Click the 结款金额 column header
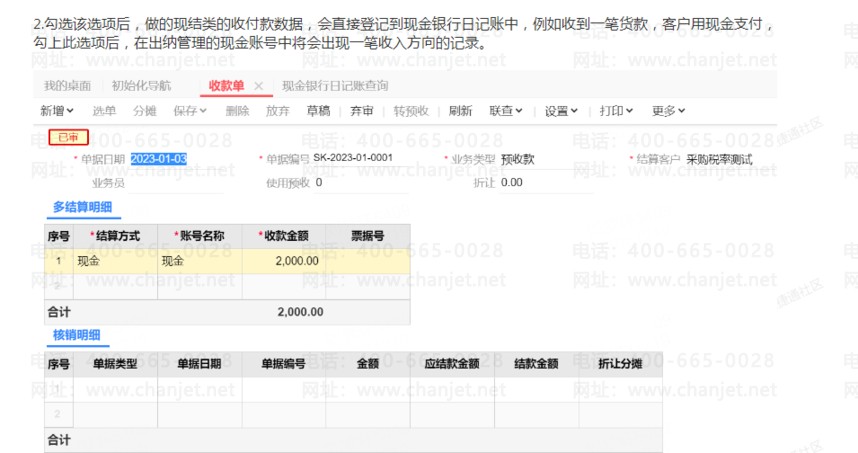 click(536, 364)
